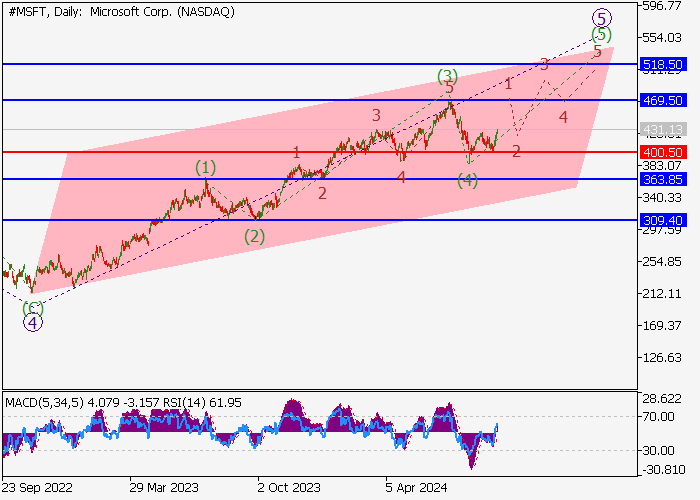Select the red 400.50 price label
The image size is (700, 500).
663,152
